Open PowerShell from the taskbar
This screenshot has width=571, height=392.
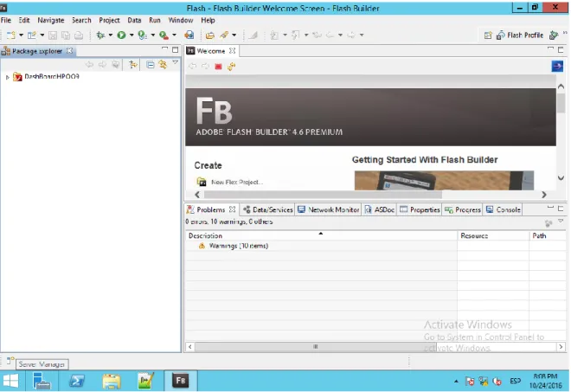pyautogui.click(x=77, y=381)
